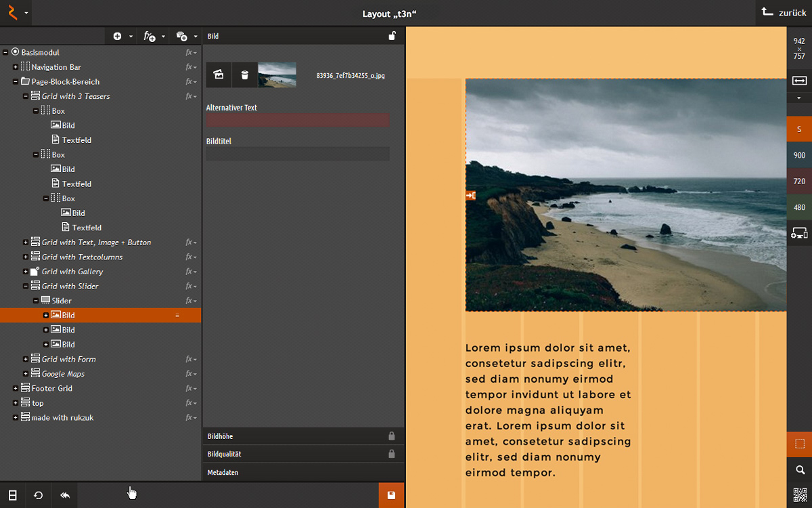Click the magnifier search icon
812x508 pixels.
[x=799, y=470]
